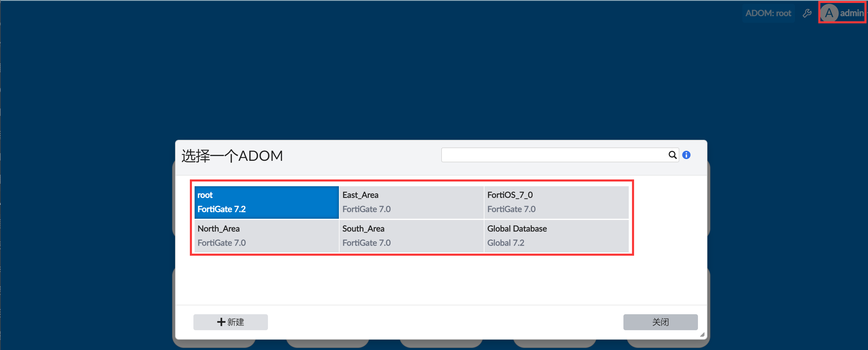Image resolution: width=868 pixels, height=350 pixels.
Task: Click the blue info icon
Action: (686, 155)
